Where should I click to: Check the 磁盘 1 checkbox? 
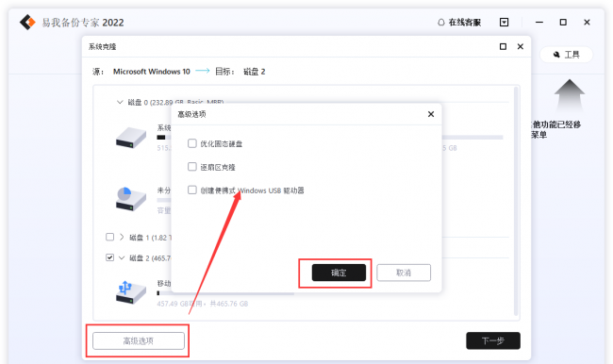click(109, 237)
